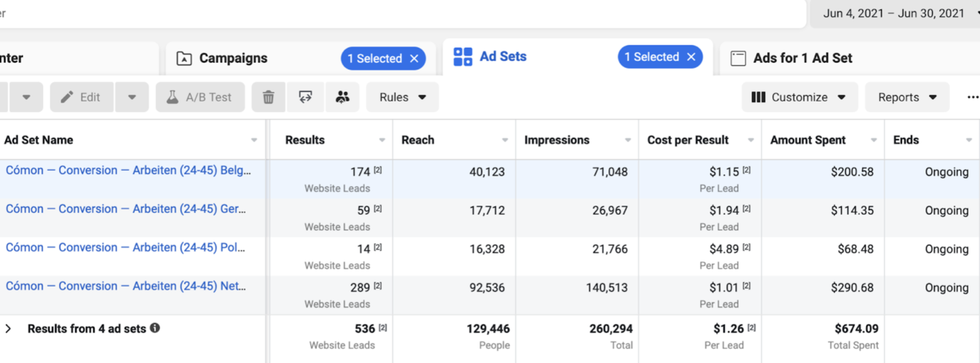Open date range Jun 4 – Jun 30, 2021
980x363 pixels.
click(x=894, y=13)
